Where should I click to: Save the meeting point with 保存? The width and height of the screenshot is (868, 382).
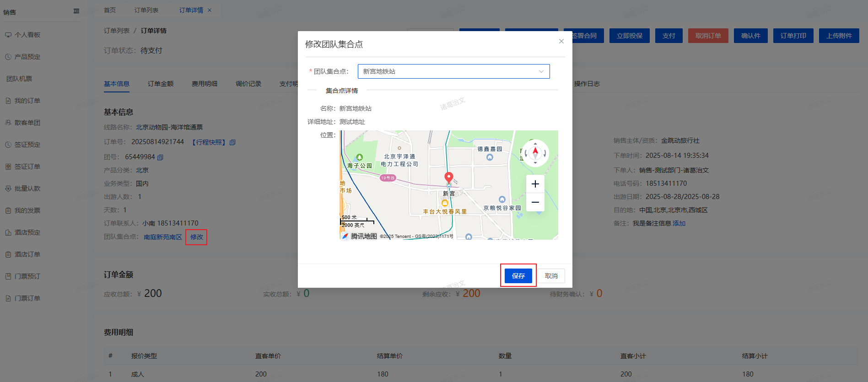coord(518,276)
